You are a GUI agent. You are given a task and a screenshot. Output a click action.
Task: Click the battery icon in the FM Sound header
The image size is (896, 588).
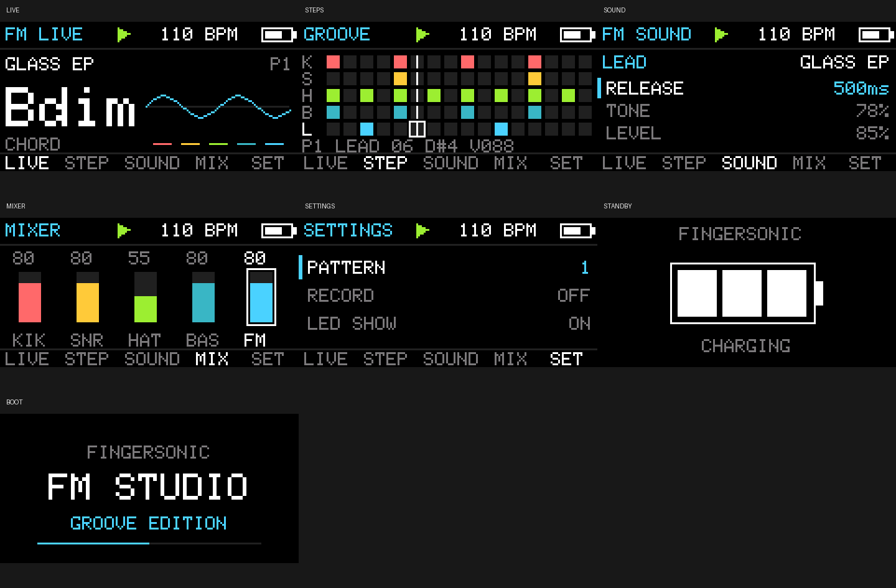pyautogui.click(x=876, y=35)
